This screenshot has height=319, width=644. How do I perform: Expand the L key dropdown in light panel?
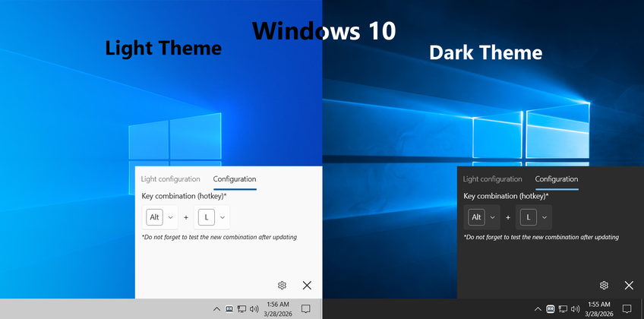coord(212,217)
